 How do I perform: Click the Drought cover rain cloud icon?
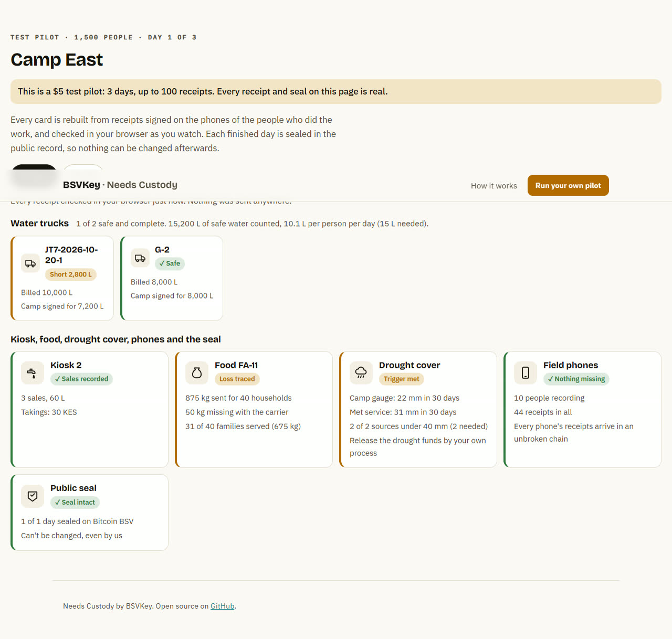pos(361,373)
